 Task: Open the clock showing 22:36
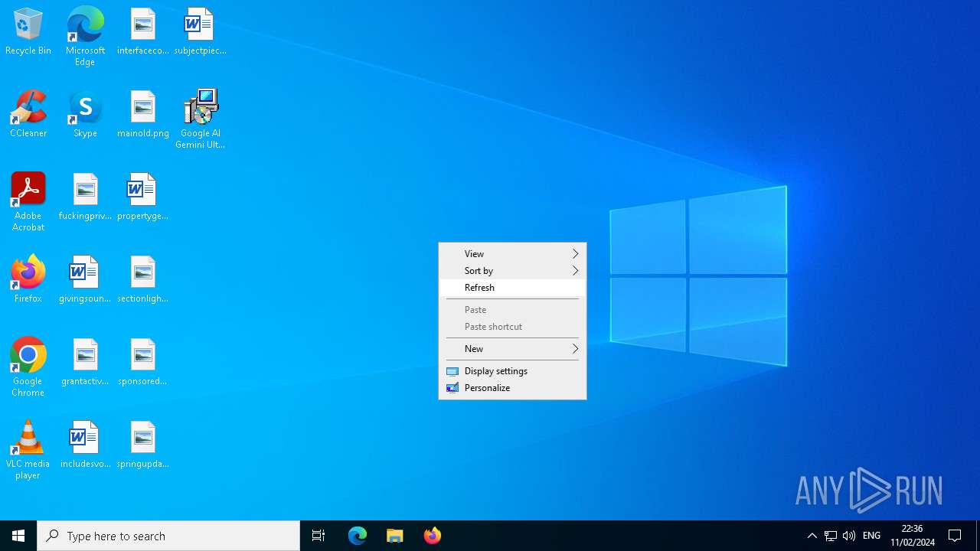(912, 536)
